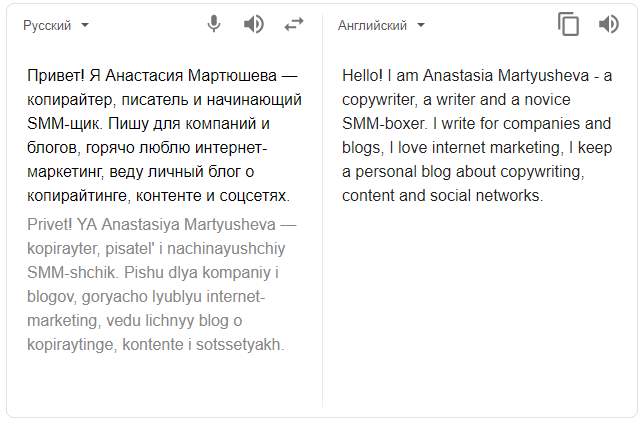This screenshot has width=642, height=423.
Task: Click the English translated text paragraph
Action: click(x=476, y=135)
